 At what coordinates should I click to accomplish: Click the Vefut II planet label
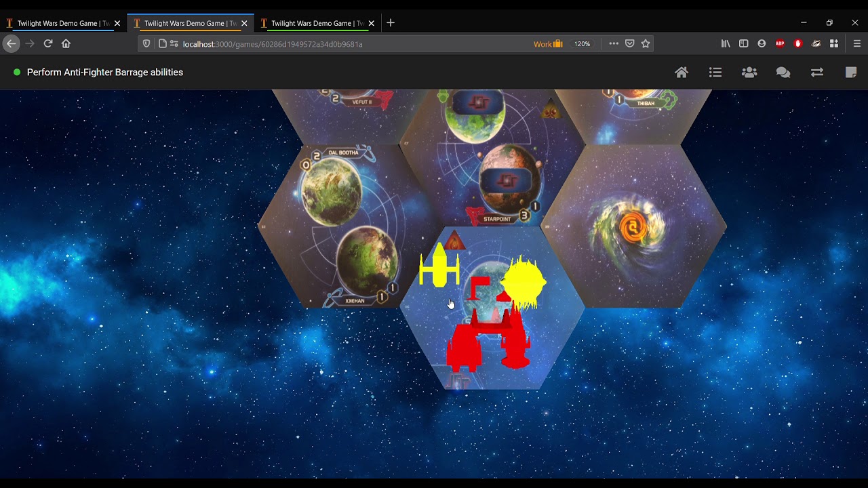click(x=362, y=102)
